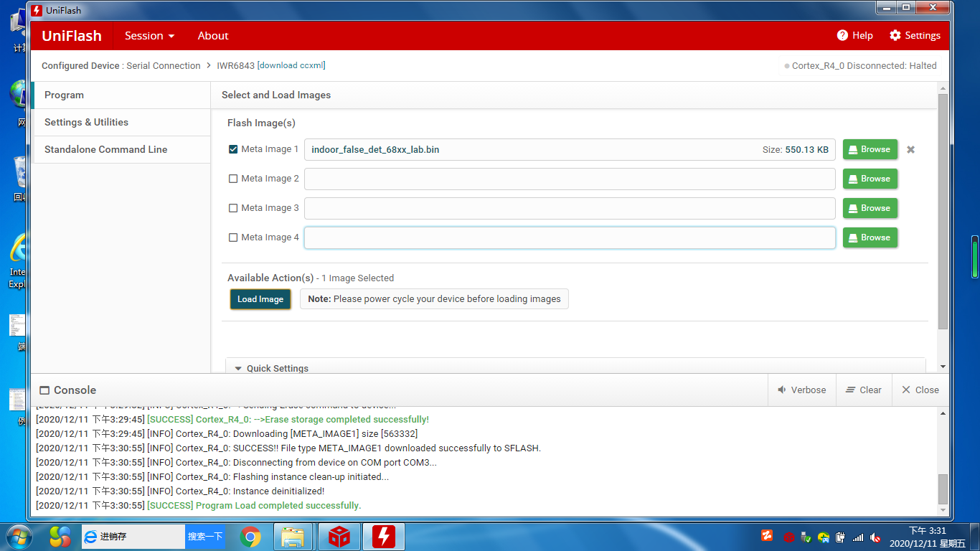Click the main panel scroll-down arrow
This screenshot has width=980, height=551.
(x=943, y=367)
